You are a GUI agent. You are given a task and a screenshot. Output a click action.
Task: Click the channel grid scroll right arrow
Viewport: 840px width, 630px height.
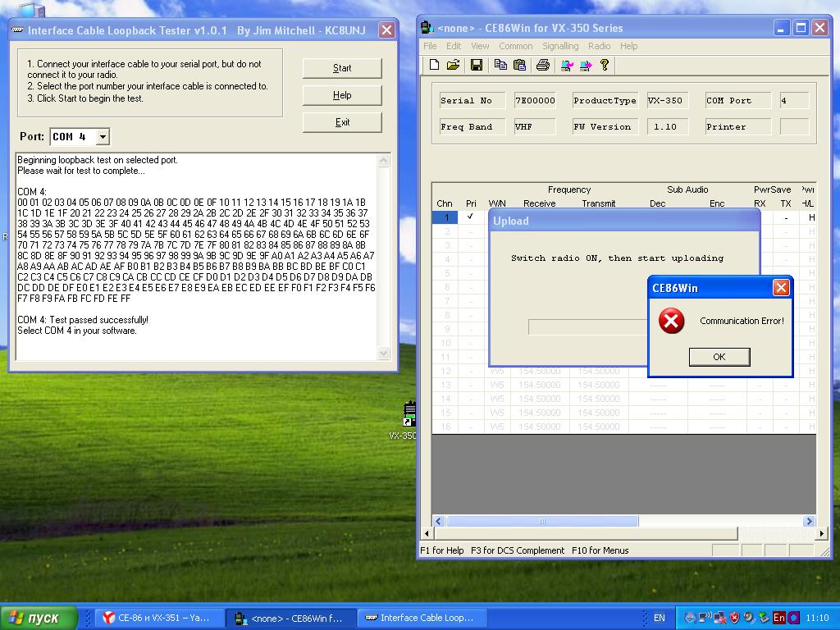(809, 521)
